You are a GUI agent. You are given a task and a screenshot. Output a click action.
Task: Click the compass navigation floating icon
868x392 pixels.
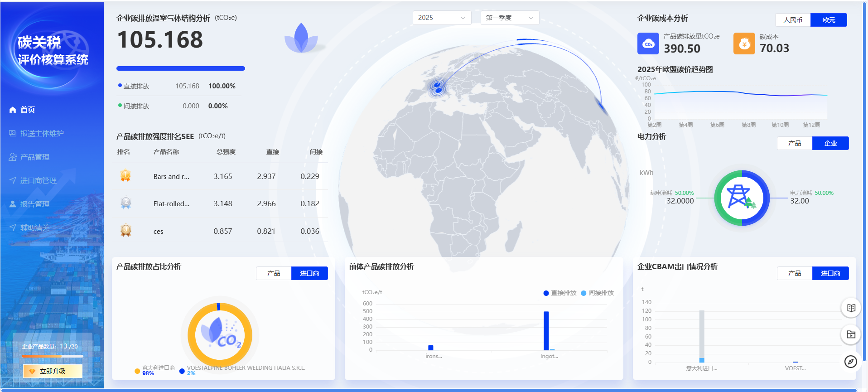pos(851,362)
